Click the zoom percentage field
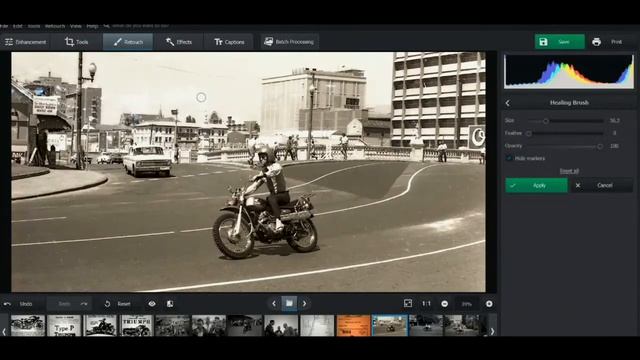Image resolution: width=640 pixels, height=360 pixels. tap(467, 304)
